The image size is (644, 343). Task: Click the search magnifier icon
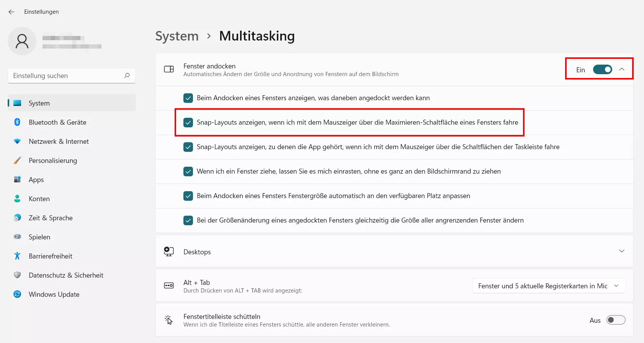pos(127,76)
